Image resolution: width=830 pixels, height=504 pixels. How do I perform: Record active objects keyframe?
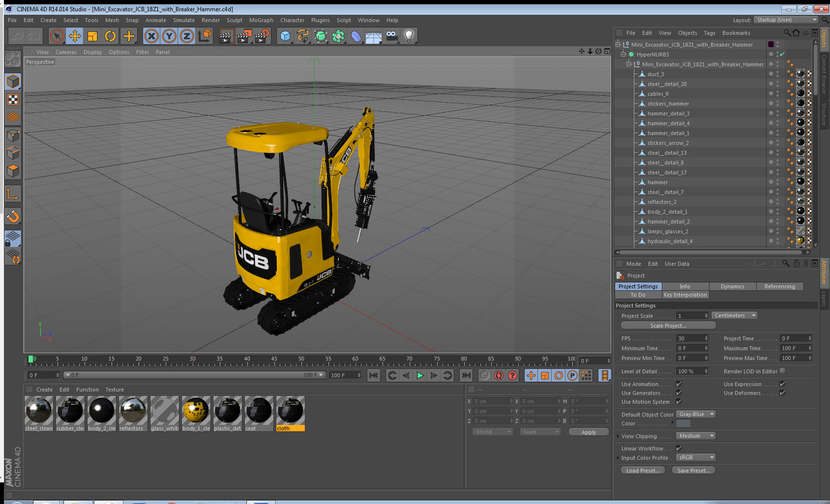click(485, 376)
